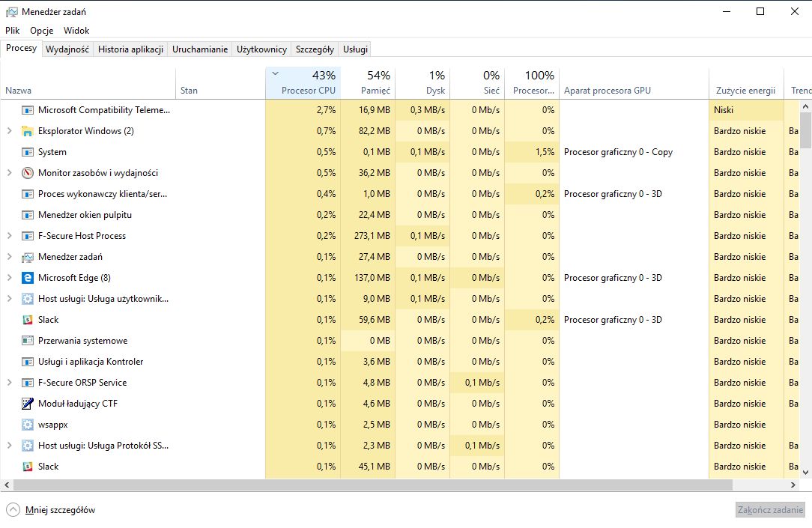
Task: Click the vertical scrollbar down arrow
Action: tap(806, 472)
